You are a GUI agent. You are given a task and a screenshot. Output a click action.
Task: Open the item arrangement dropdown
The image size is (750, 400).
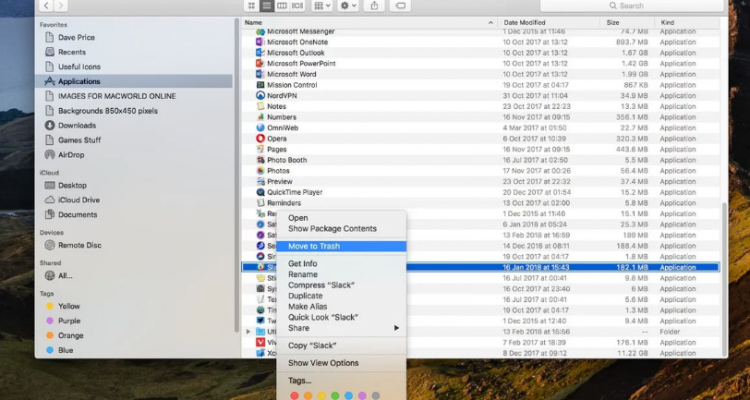click(322, 6)
